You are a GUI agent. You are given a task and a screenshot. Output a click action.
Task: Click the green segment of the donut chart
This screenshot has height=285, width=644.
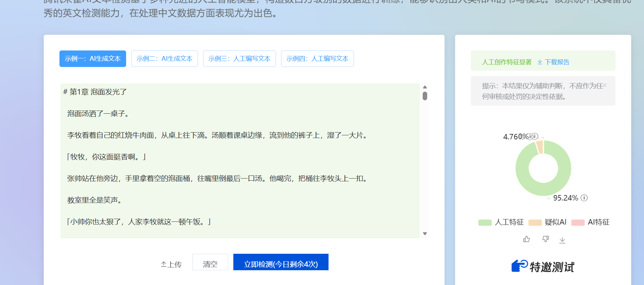[543, 189]
